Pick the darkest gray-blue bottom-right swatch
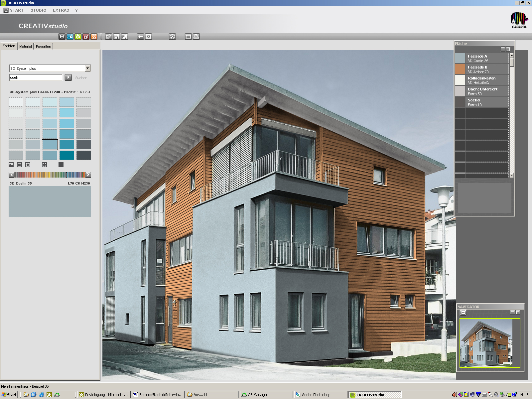This screenshot has width=532, height=399. 84,155
